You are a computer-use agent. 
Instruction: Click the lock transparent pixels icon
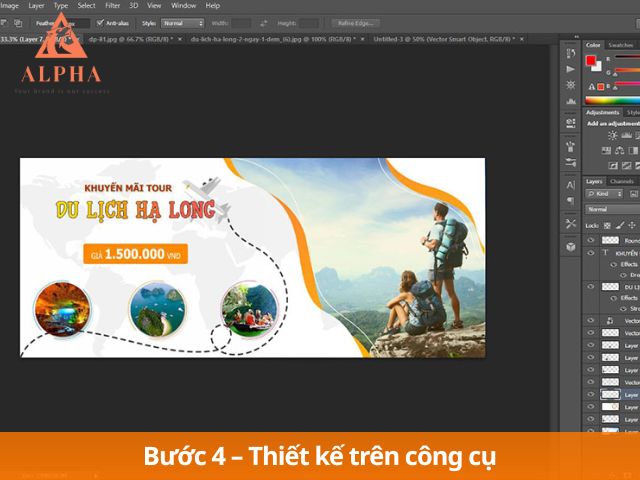point(606,226)
